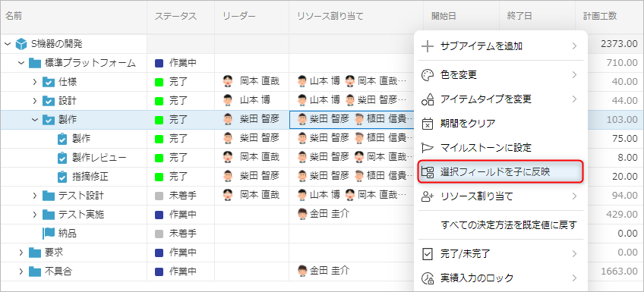Click the checkbox icon beside 完了/未完了
This screenshot has height=292, width=644.
point(428,254)
